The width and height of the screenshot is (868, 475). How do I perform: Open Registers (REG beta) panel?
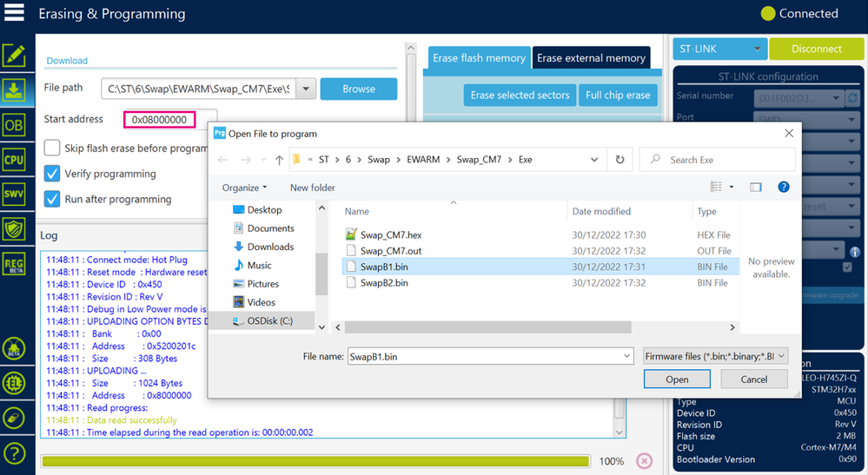[14, 264]
